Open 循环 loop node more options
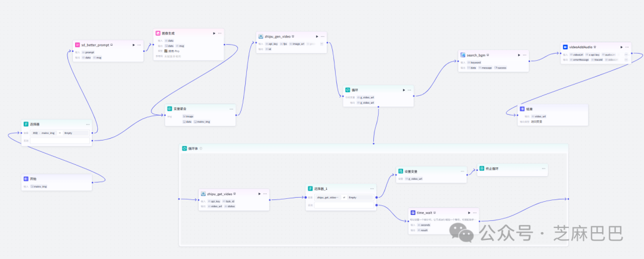This screenshot has height=259, width=644. 410,90
